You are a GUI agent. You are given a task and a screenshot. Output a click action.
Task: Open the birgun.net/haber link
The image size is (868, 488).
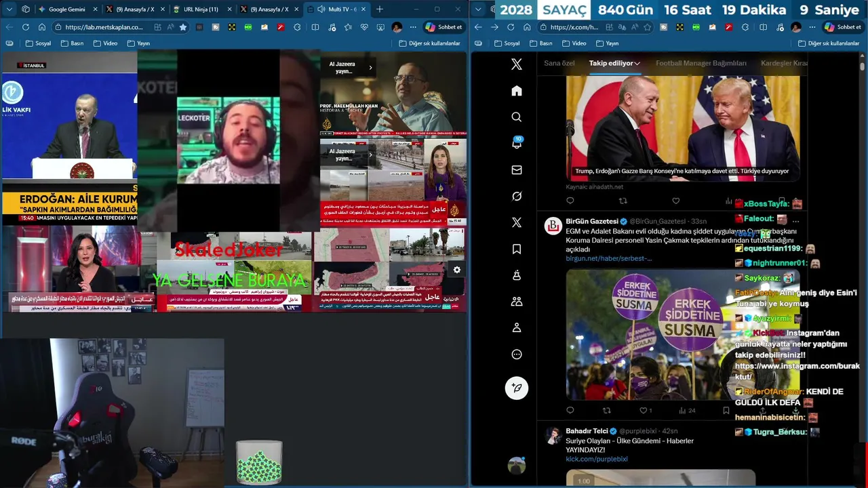609,258
